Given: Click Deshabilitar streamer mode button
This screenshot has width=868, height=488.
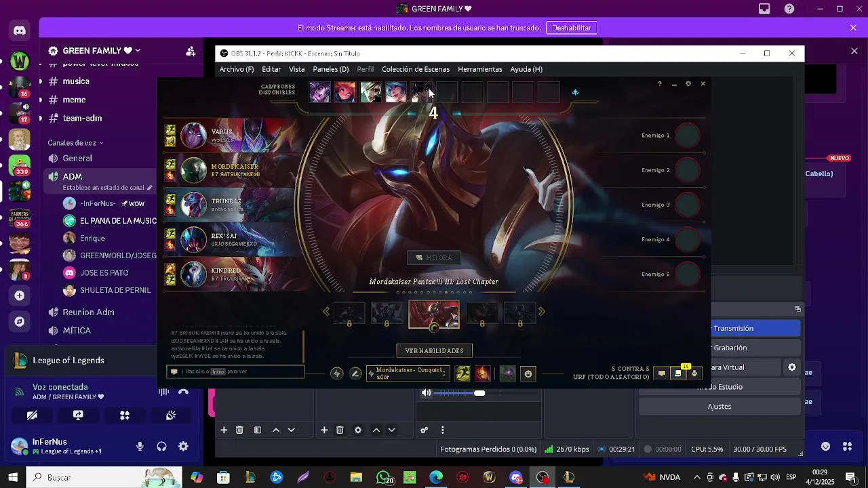Looking at the screenshot, I should pos(572,28).
